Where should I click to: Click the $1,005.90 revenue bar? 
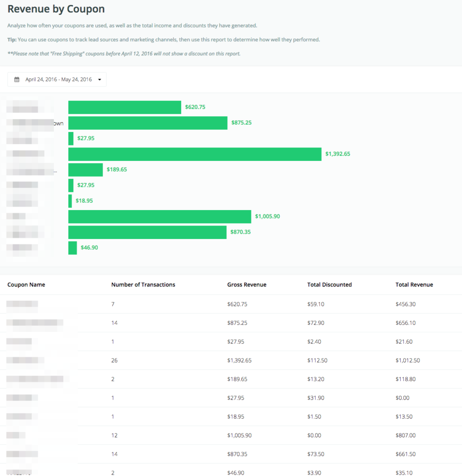click(x=160, y=216)
